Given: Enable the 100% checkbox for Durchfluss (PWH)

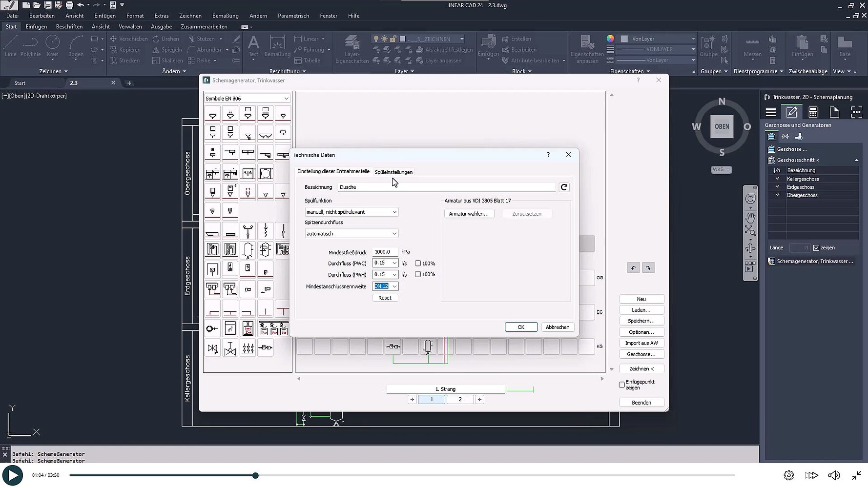Looking at the screenshot, I should [418, 274].
